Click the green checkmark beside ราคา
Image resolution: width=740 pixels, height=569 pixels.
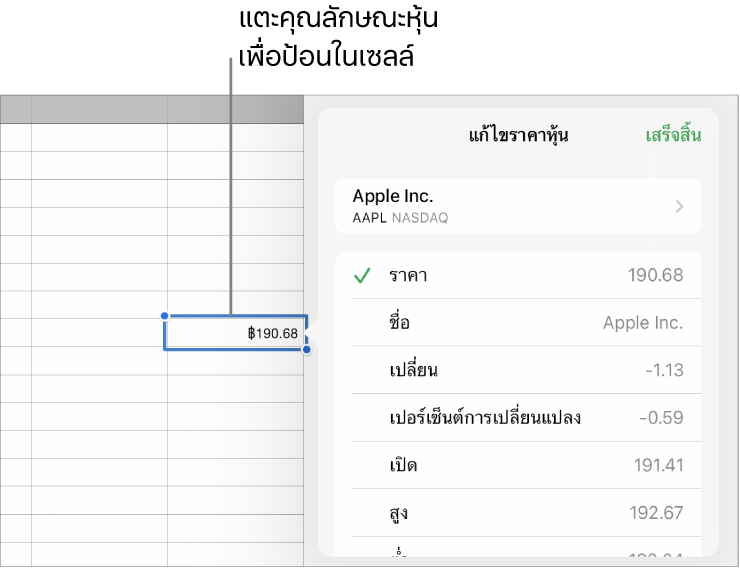pos(362,275)
